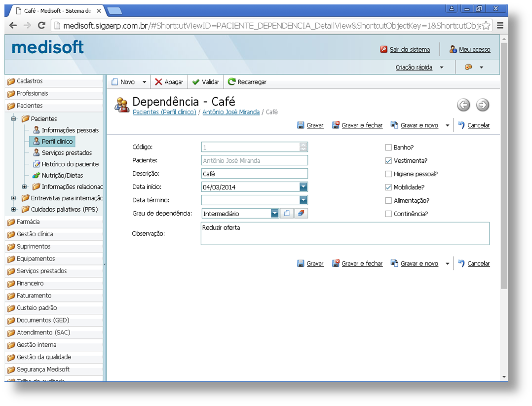
Task: Open the Cadastros menu section
Action: (x=54, y=81)
